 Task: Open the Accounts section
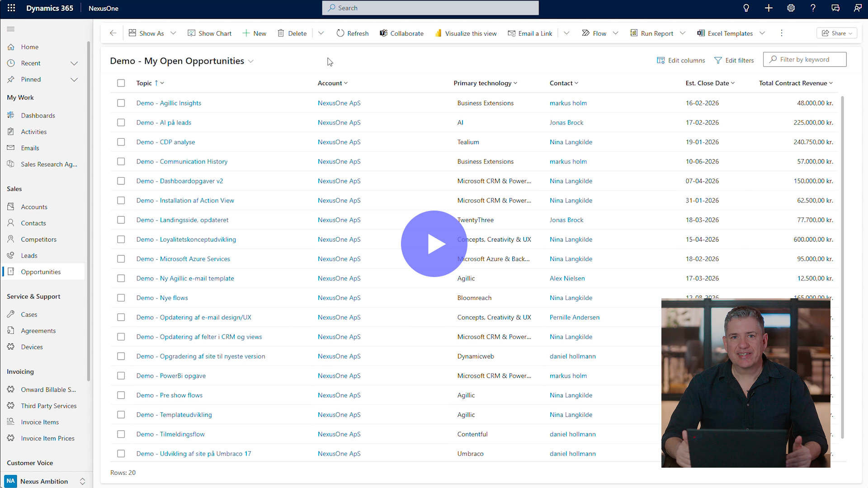34,206
